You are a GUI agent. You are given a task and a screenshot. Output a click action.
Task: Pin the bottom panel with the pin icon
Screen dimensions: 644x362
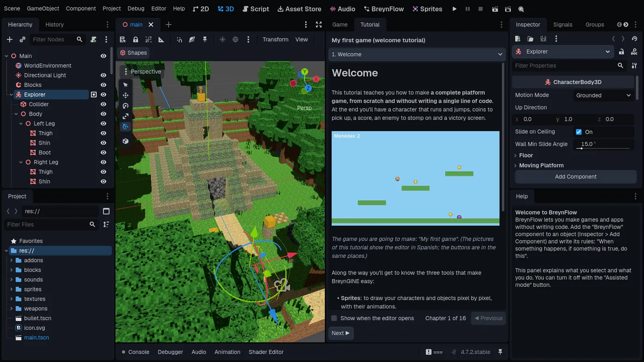[x=500, y=352]
